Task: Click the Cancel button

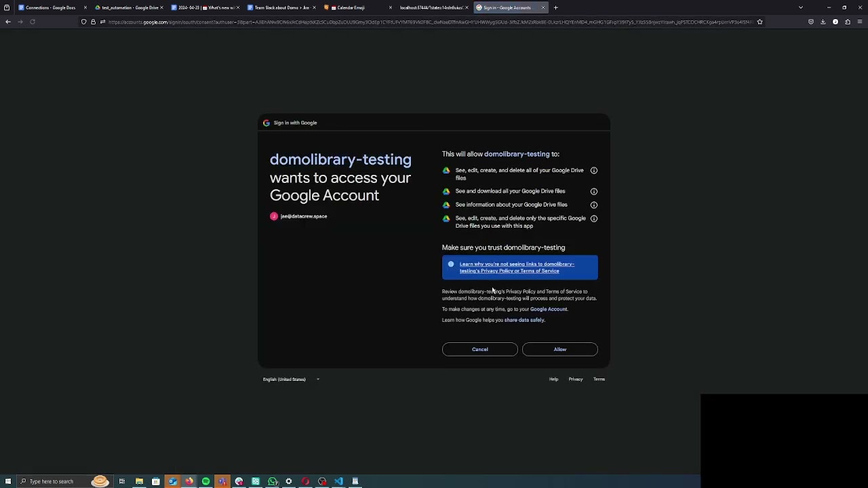Action: pos(480,349)
